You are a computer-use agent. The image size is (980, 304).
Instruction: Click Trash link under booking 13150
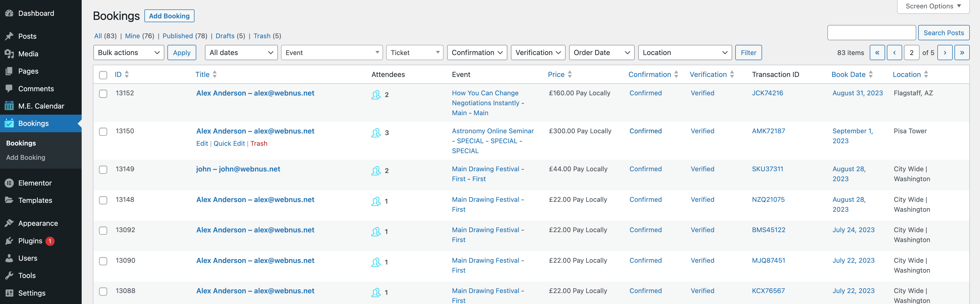(259, 144)
